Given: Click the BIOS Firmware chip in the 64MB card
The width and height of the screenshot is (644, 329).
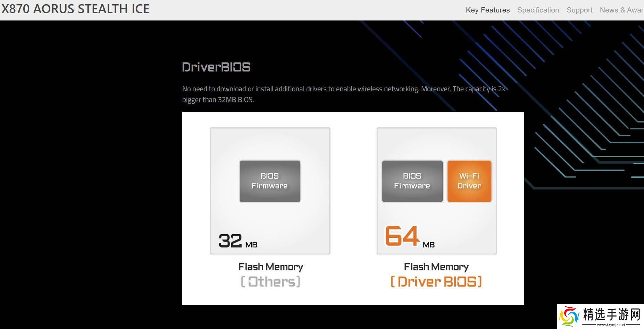Looking at the screenshot, I should [412, 181].
